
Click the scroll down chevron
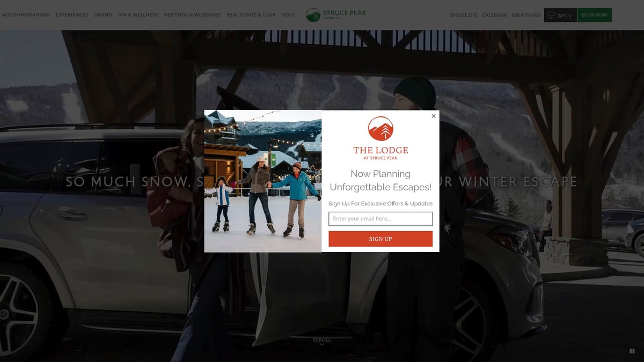(x=322, y=344)
